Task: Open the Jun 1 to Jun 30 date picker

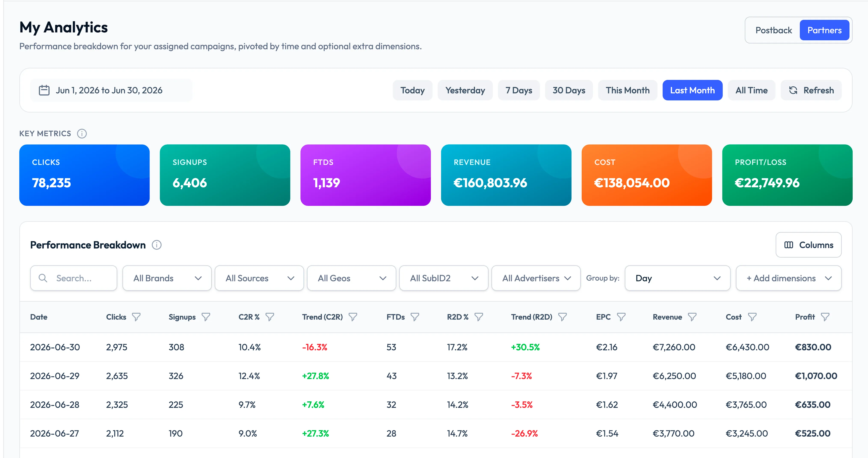Action: tap(111, 90)
